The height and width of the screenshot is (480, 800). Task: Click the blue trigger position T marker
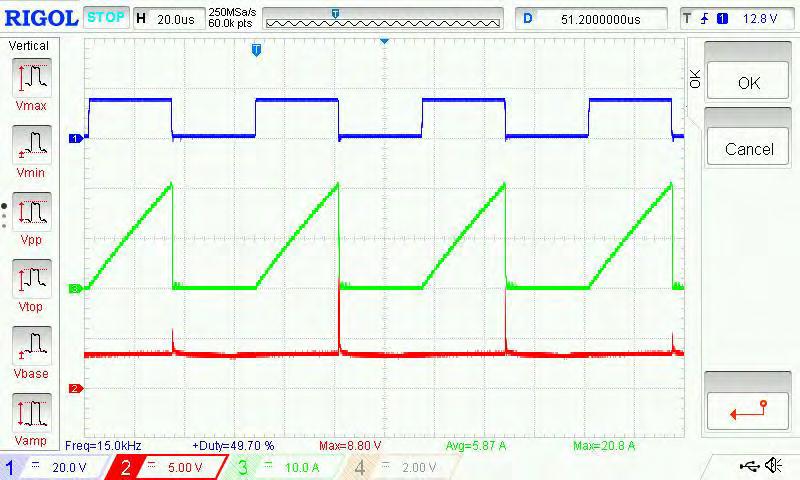coord(256,50)
